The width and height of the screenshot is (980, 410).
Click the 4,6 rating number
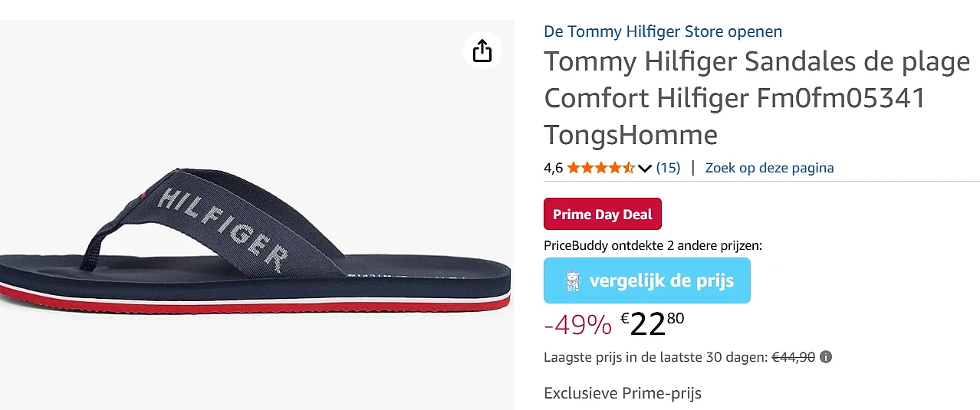[553, 168]
